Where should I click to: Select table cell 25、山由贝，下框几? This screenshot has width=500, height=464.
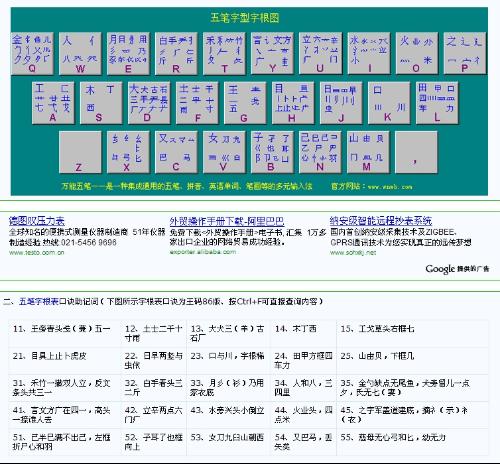click(413, 361)
